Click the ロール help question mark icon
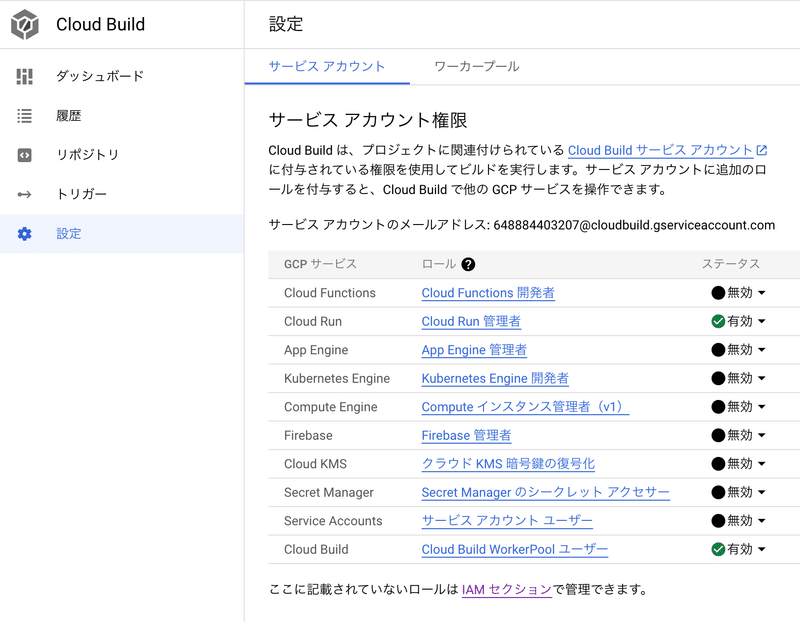This screenshot has height=622, width=800. pyautogui.click(x=468, y=264)
